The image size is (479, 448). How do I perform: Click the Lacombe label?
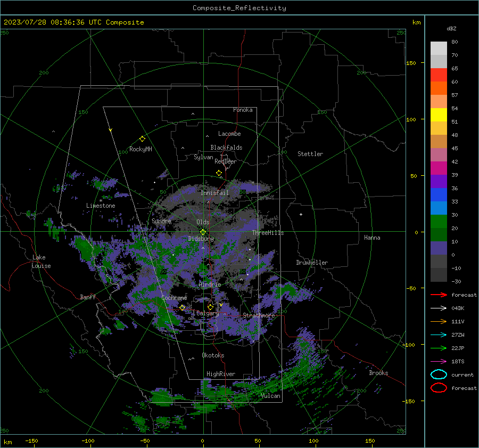[x=229, y=134]
